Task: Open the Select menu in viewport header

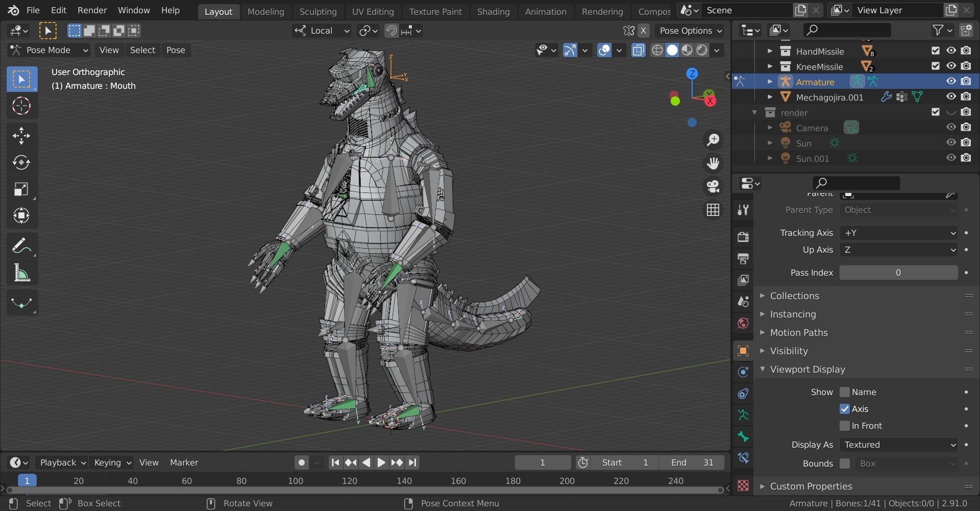Action: click(142, 50)
